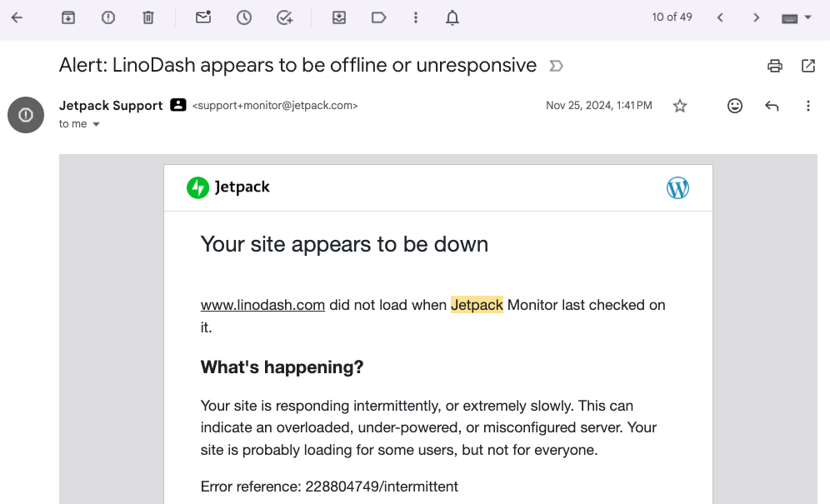Image resolution: width=830 pixels, height=504 pixels.
Task: Print the entire email conversation
Action: coord(775,66)
